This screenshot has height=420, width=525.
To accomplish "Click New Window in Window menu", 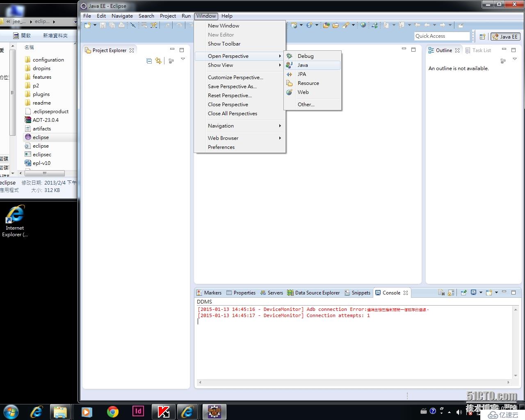I will pos(240,26).
